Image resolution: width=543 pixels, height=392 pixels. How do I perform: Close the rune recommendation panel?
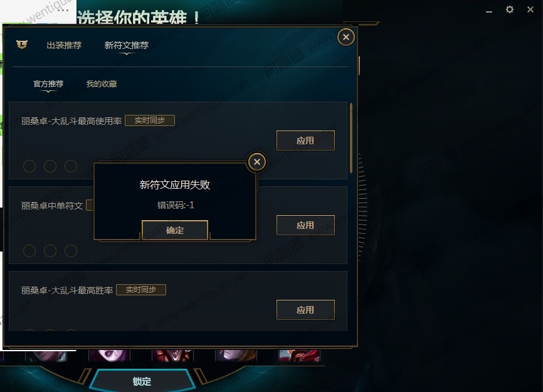346,37
